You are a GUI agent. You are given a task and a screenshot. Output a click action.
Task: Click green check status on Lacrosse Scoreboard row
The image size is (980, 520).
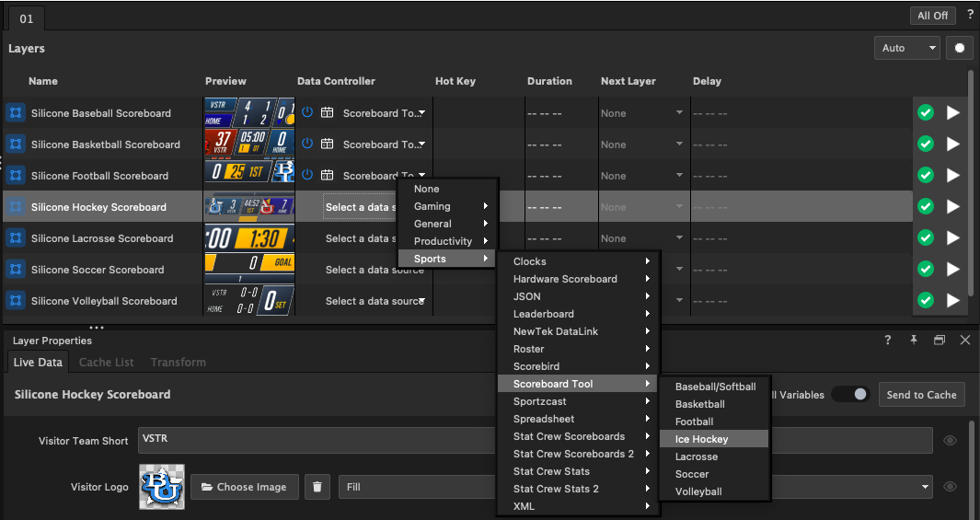[926, 238]
